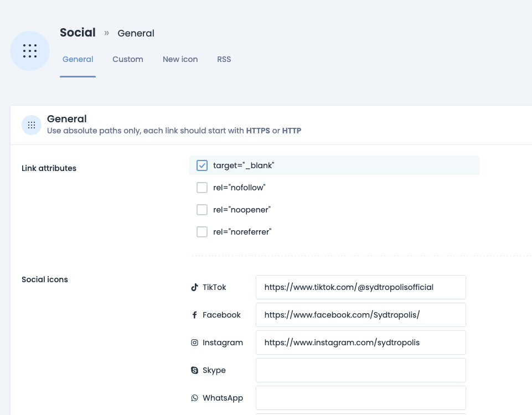Click the TikTok logo icon
532x415 pixels.
pyautogui.click(x=194, y=287)
